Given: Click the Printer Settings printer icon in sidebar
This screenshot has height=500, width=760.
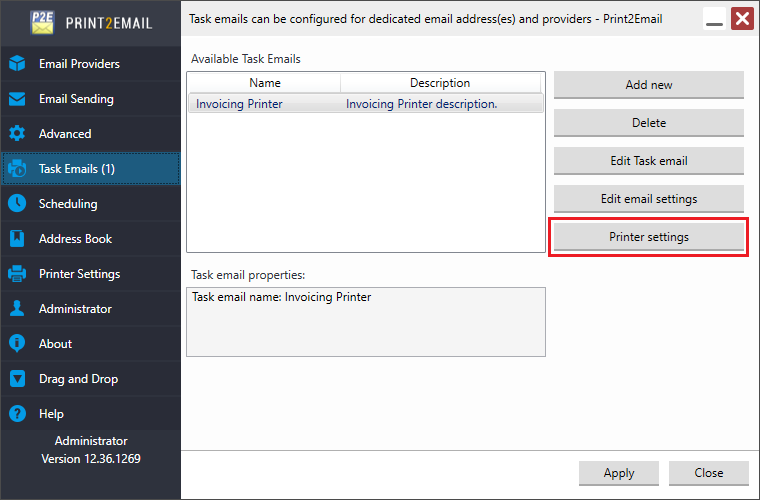Looking at the screenshot, I should click(x=17, y=274).
